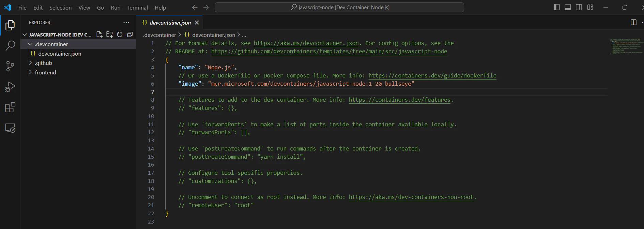This screenshot has width=644, height=229.
Task: Open Explorer views and more actions menu
Action: (x=126, y=23)
